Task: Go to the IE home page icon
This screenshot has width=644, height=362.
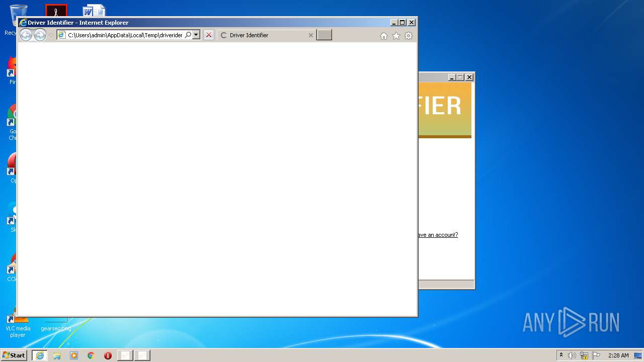Action: pos(384,36)
